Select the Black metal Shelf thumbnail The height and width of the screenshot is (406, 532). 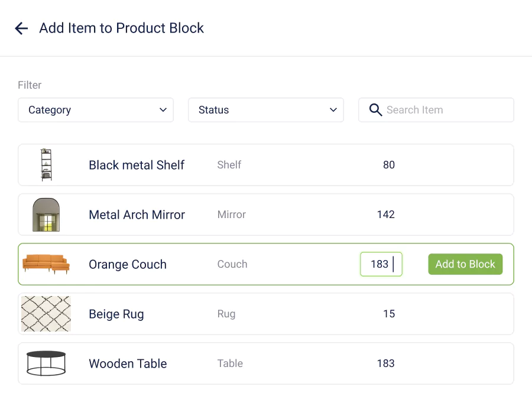click(x=46, y=165)
